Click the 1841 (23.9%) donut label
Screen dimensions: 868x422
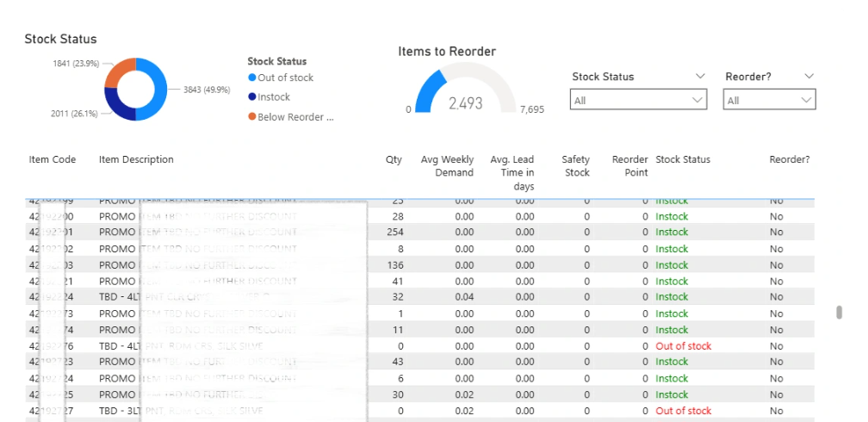click(76, 64)
